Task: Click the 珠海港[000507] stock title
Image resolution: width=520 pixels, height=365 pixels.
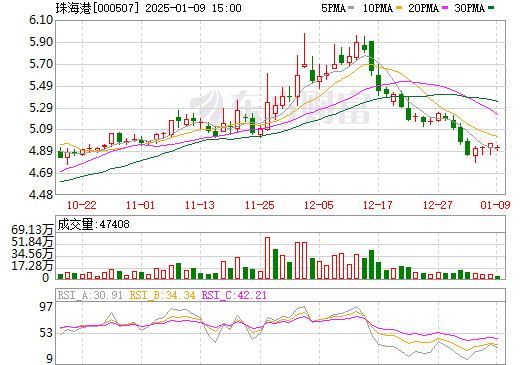Action: click(97, 8)
